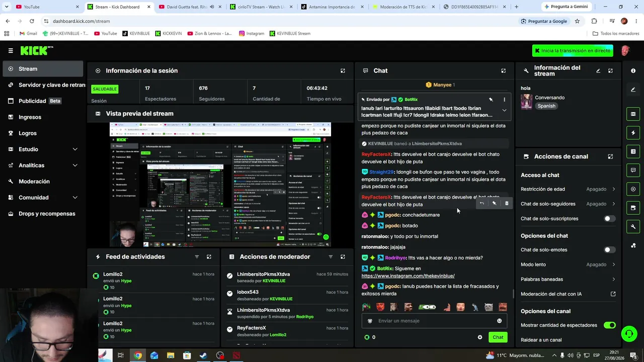Screen dimensions: 644x362
Task: Open the Chrome tab search dropdown
Action: [7, 7]
